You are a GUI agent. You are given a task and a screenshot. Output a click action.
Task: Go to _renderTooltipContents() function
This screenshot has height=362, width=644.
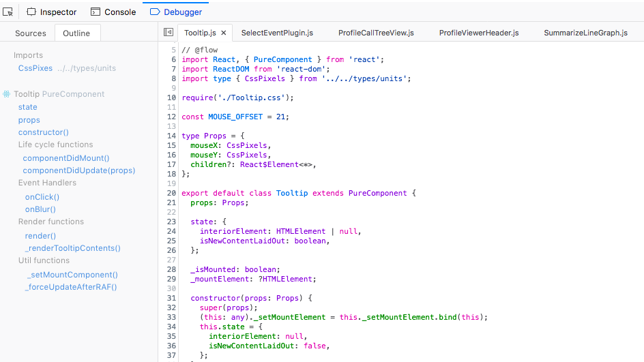(x=73, y=248)
